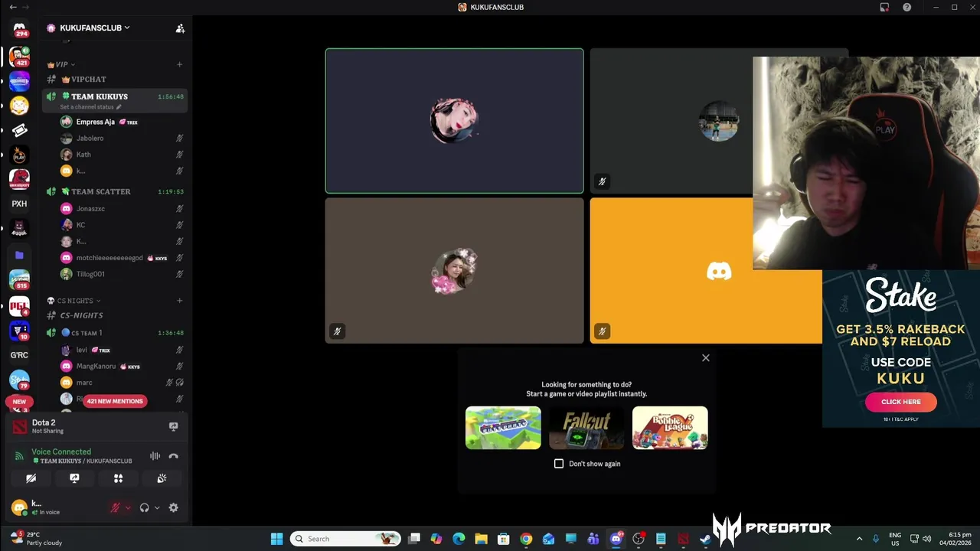
Task: Open the Discord inbox icon in title bar
Action: point(884,7)
